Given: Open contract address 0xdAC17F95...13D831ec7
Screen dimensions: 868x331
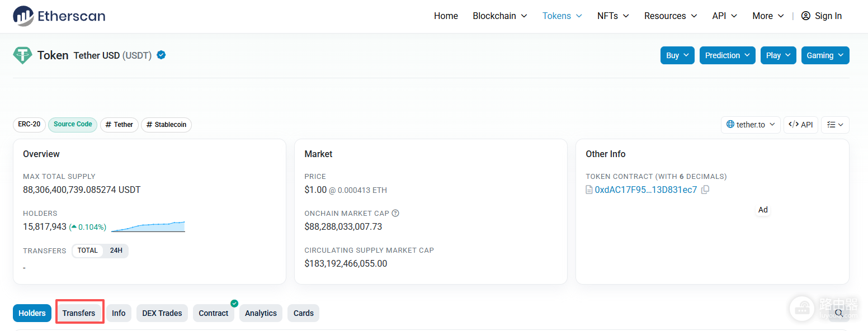Looking at the screenshot, I should pos(646,190).
